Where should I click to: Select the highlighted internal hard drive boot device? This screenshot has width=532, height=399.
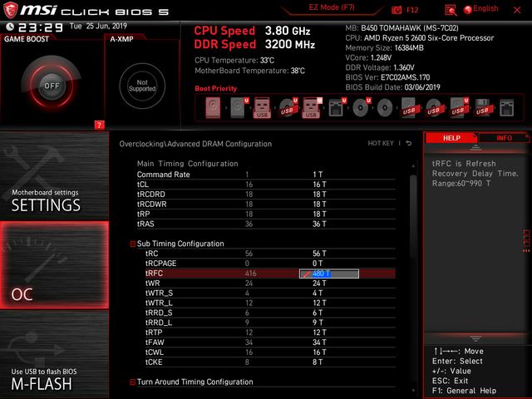point(213,108)
